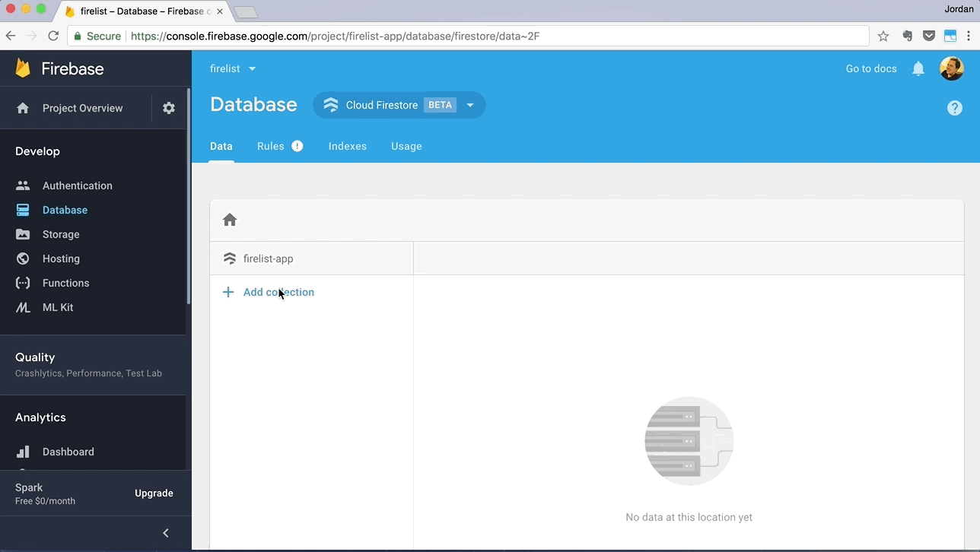Open Project Overview home icon
The height and width of the screenshot is (552, 980).
coord(23,108)
